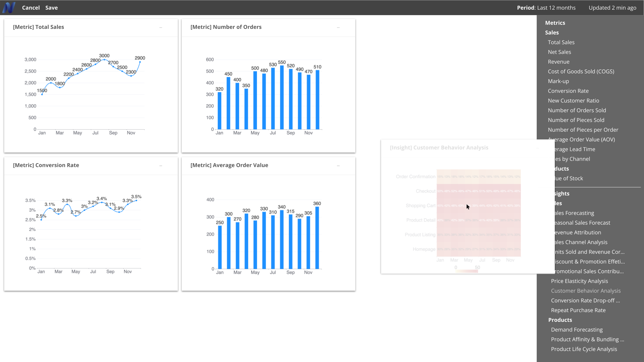The height and width of the screenshot is (362, 644).
Task: Click the ellipsis icon on Total Sales chart
Action: coord(161,26)
